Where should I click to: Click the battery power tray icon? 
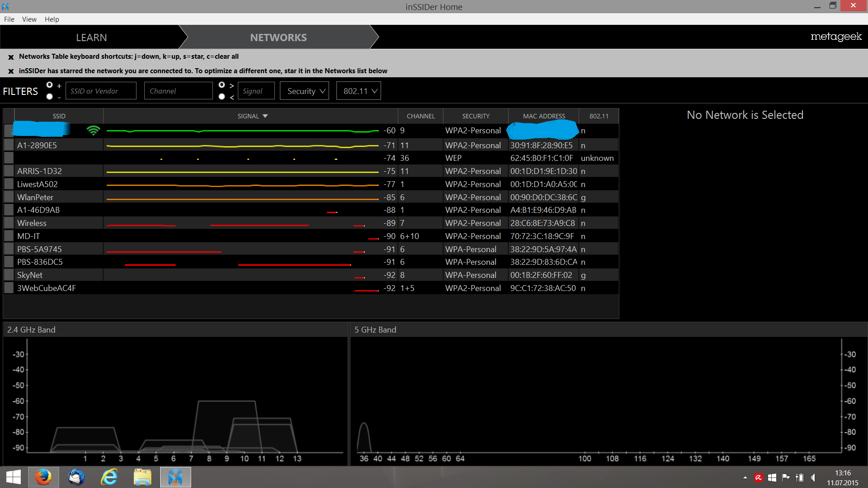tap(799, 478)
